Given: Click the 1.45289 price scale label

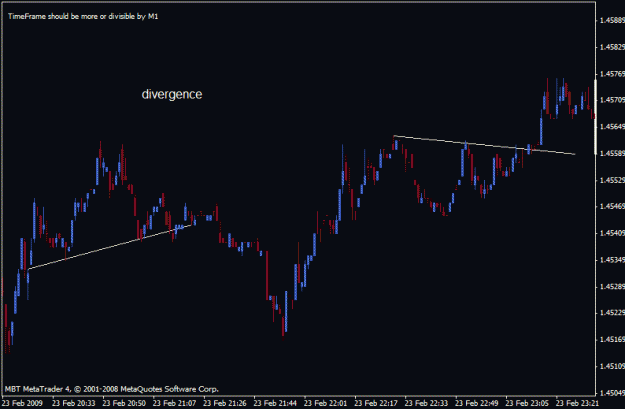Looking at the screenshot, I should (x=612, y=286).
